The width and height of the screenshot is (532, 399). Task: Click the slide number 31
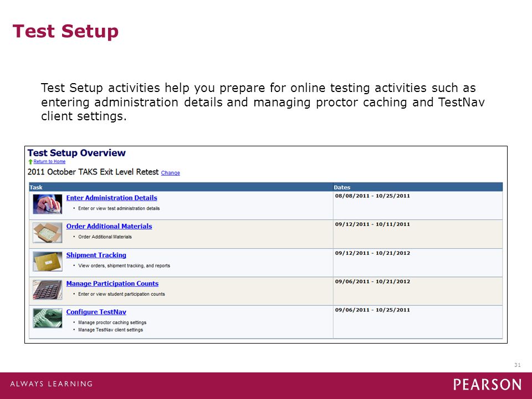517,365
